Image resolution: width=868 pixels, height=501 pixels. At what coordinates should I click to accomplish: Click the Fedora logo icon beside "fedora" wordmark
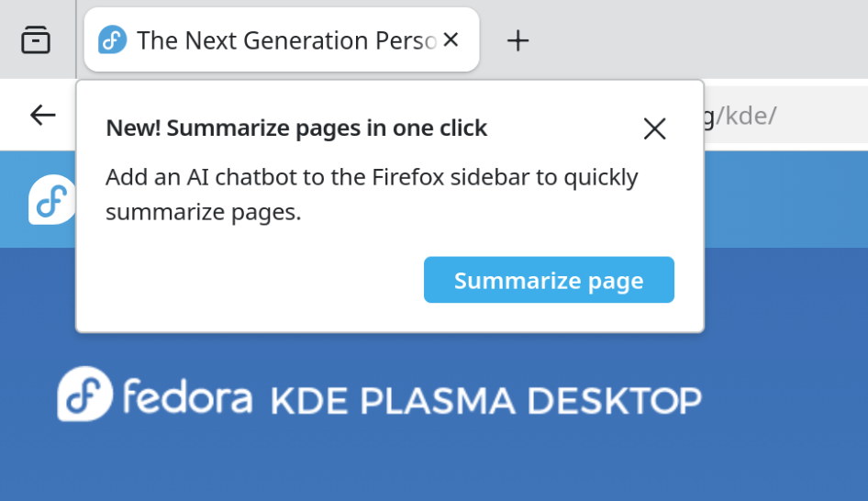click(84, 395)
